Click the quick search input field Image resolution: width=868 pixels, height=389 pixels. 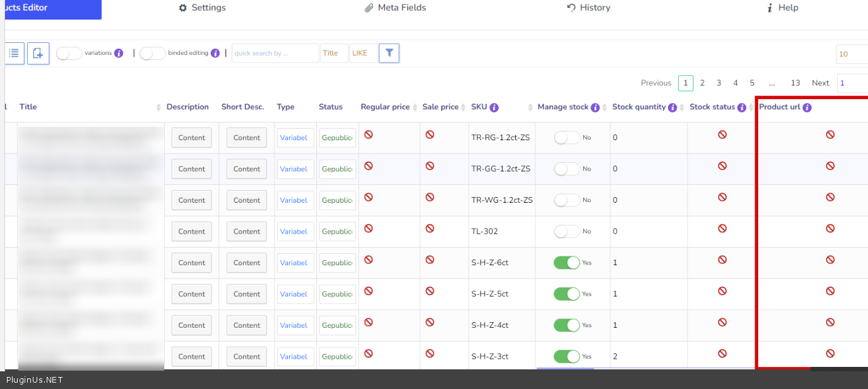275,54
